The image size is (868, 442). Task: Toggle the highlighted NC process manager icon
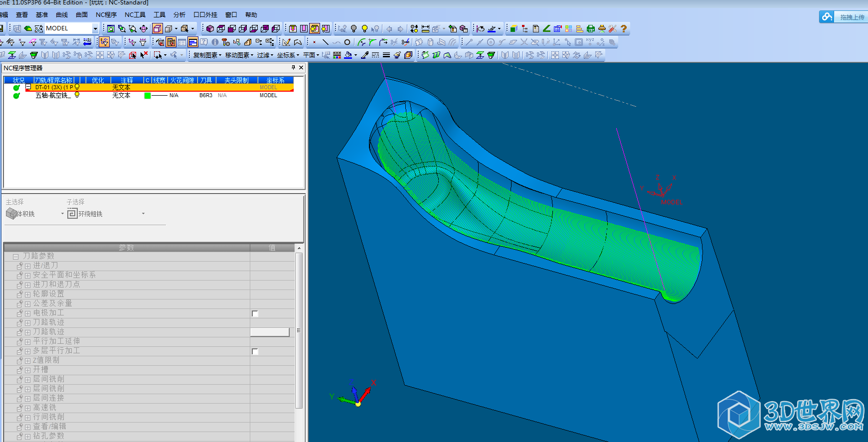pos(171,42)
